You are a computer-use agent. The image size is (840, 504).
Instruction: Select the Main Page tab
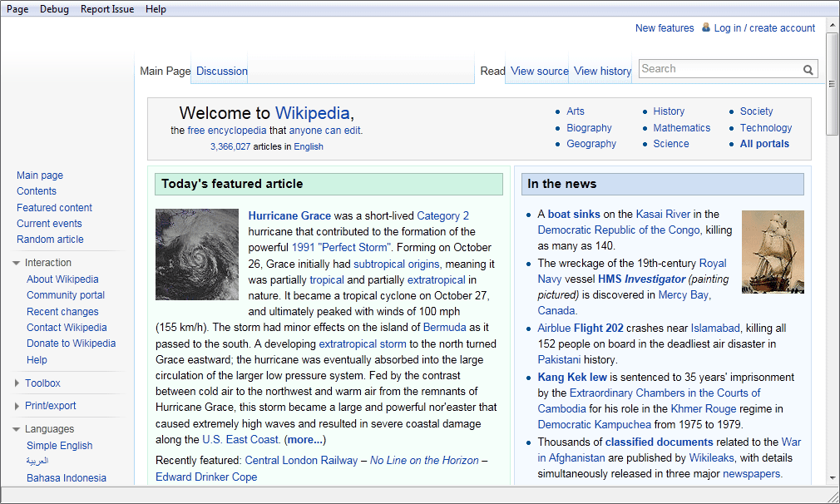click(165, 71)
